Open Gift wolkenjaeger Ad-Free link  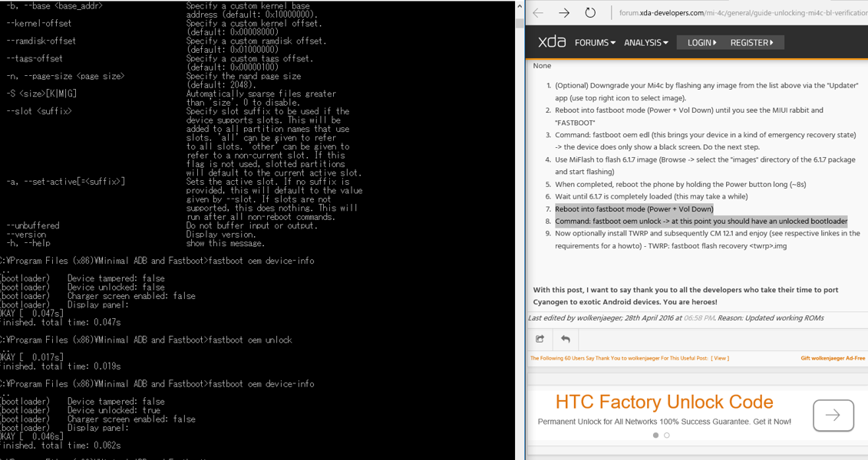click(x=833, y=358)
